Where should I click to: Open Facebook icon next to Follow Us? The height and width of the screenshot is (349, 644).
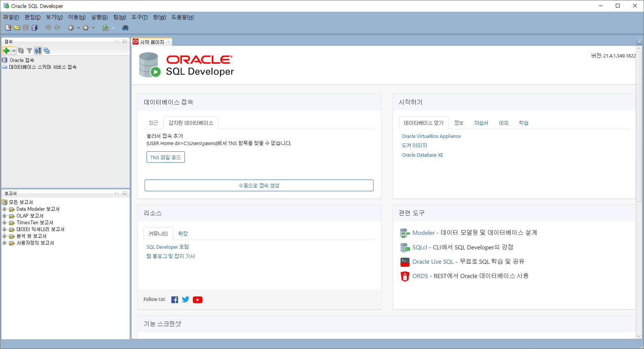click(175, 300)
